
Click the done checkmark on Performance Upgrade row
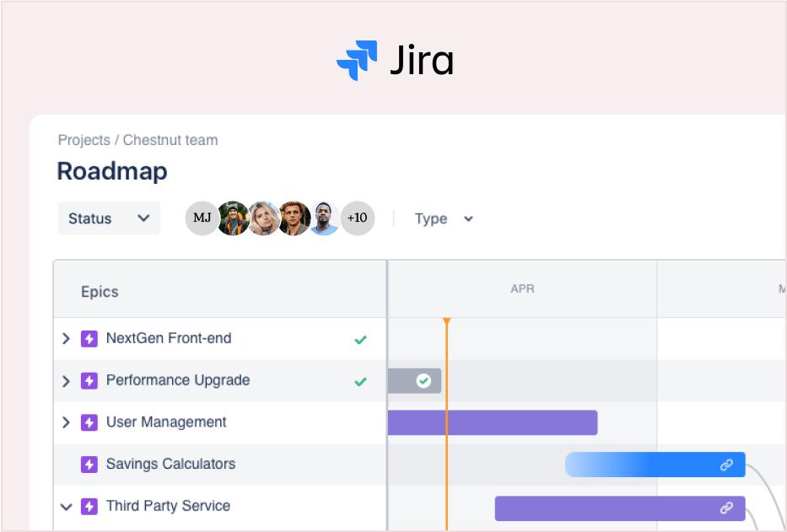[x=360, y=382]
